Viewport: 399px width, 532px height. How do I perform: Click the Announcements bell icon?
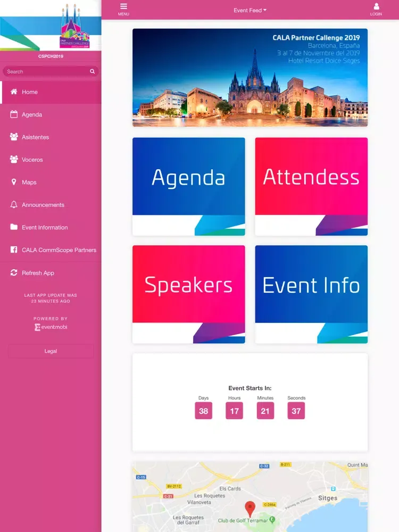14,205
